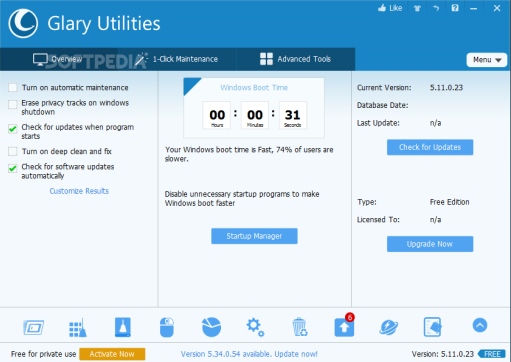Click the FREE edition badge
511x362 pixels.
[492, 354]
